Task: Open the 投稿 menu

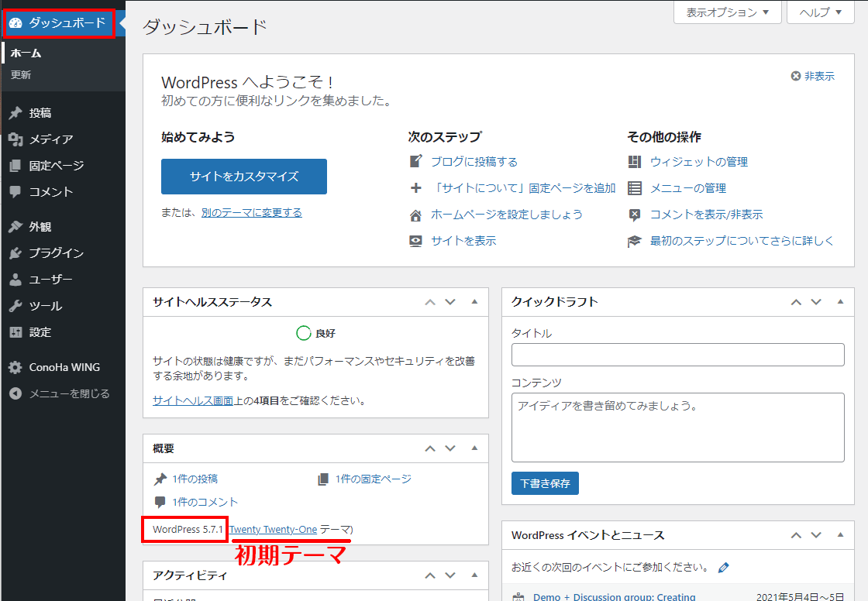Action: (63, 113)
